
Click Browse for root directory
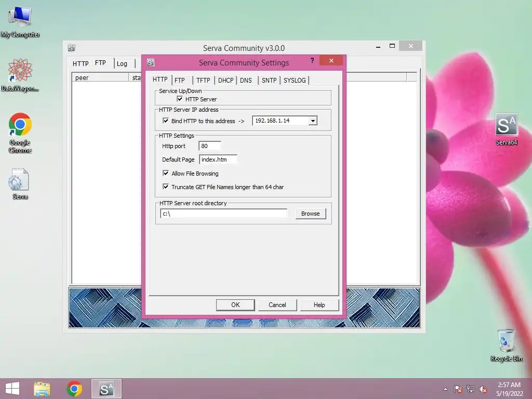311,214
